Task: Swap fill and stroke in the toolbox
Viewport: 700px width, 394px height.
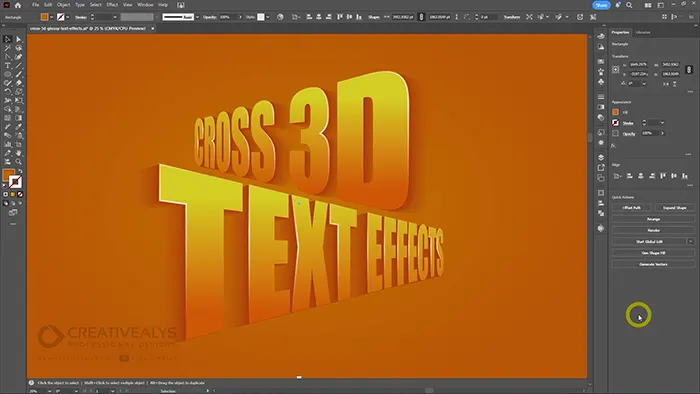Action: (20, 171)
